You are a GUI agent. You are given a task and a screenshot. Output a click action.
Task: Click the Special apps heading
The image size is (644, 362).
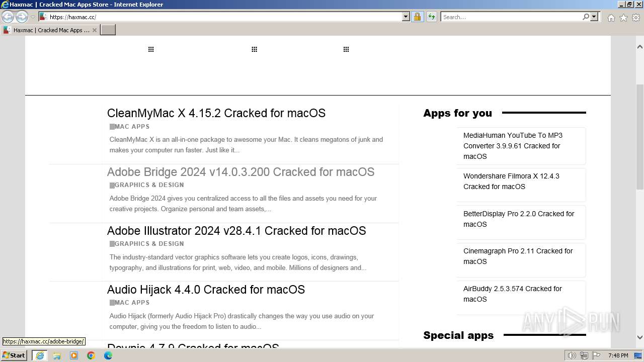click(458, 335)
